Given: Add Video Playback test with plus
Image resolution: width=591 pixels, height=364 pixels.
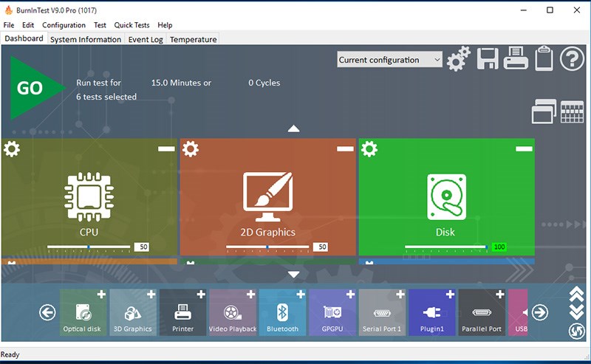Looking at the screenshot, I should (251, 295).
